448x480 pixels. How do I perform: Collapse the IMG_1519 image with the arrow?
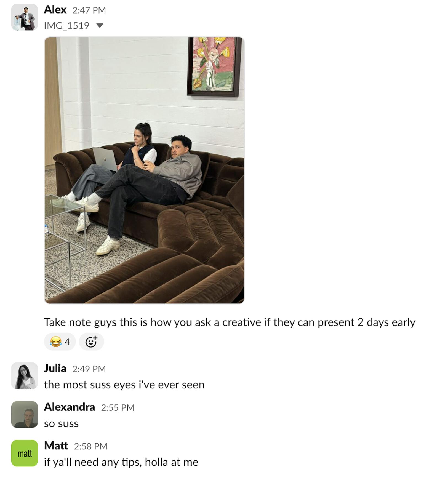[100, 26]
